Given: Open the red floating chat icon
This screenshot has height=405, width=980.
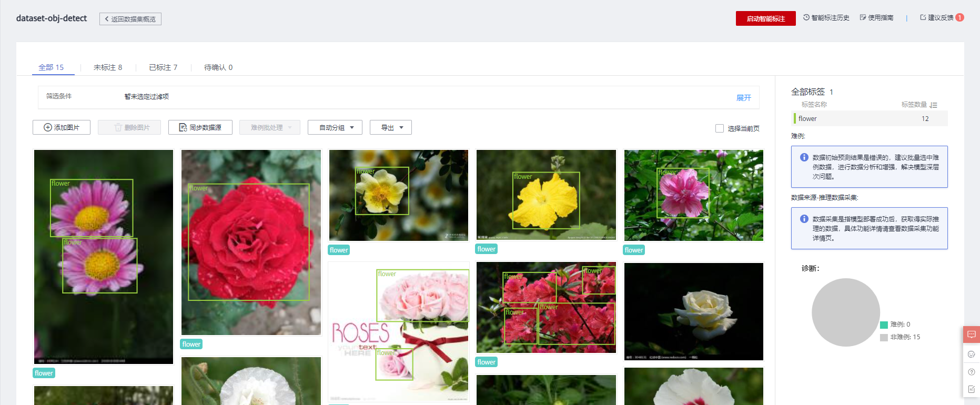Looking at the screenshot, I should point(972,335).
